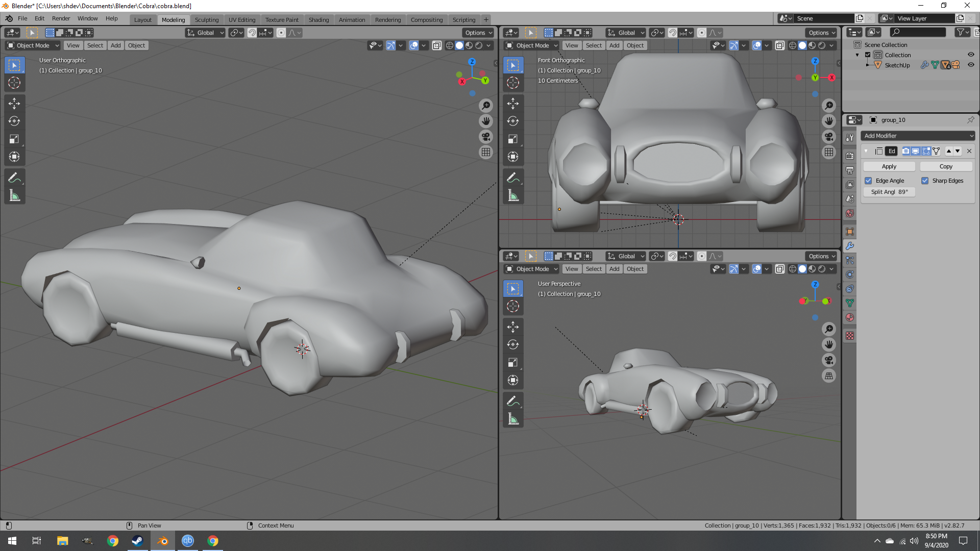Click Object button in perspective viewport header
Screen dimensions: 980x551
click(x=635, y=269)
